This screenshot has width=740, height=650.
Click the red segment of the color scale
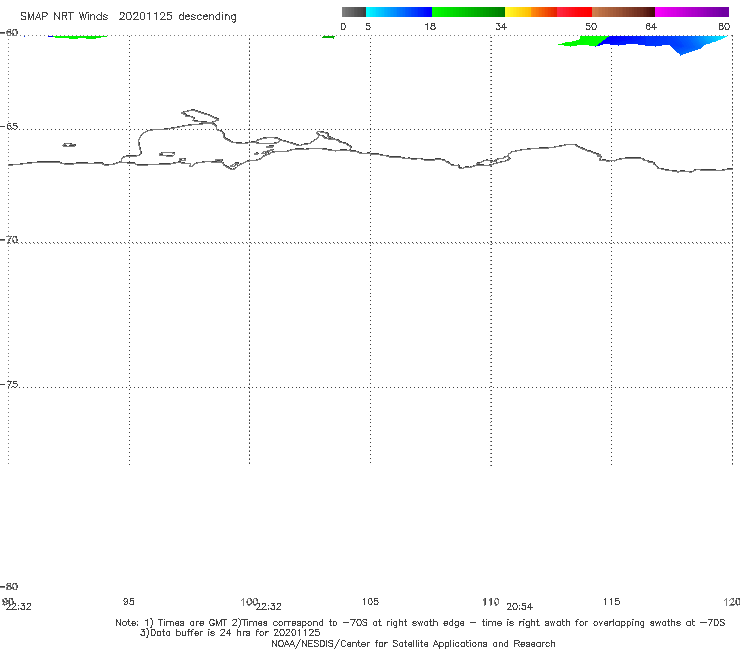click(x=574, y=12)
